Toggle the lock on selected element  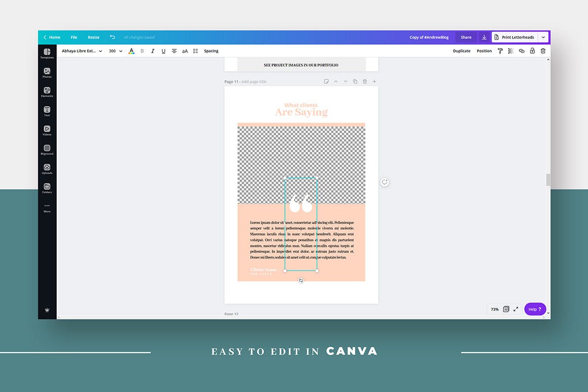[532, 51]
